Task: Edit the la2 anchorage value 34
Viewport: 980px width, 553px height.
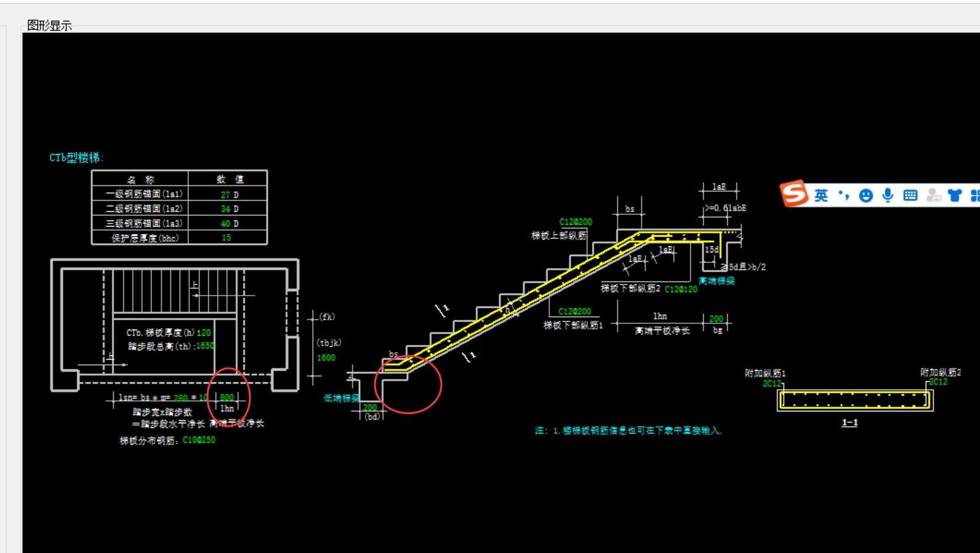Action: tap(225, 209)
